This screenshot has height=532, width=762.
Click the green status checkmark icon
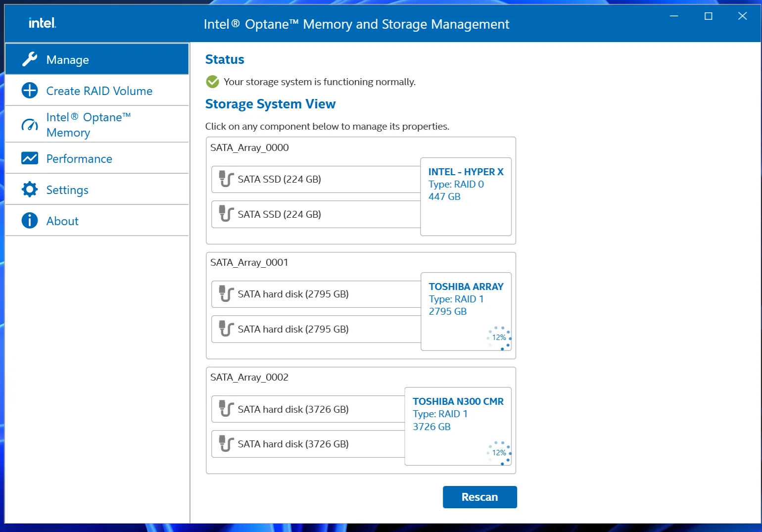point(213,82)
